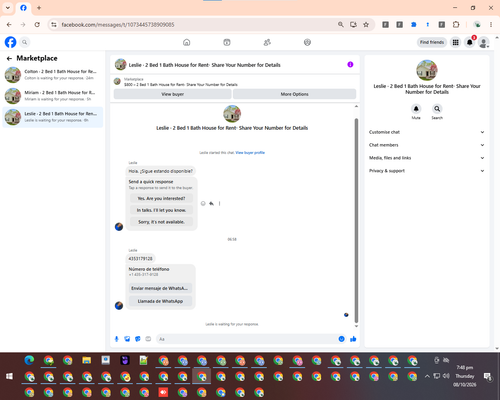Choose a GIF icon

(x=148, y=339)
